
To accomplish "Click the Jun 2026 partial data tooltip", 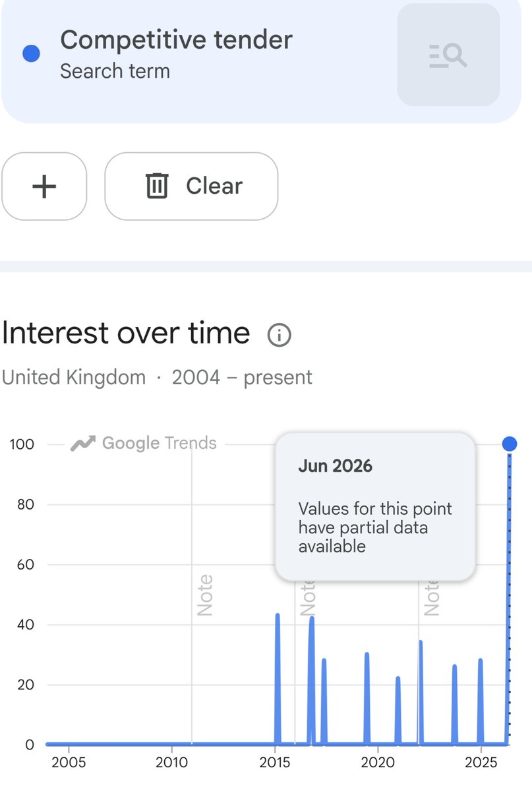I will 375,506.
